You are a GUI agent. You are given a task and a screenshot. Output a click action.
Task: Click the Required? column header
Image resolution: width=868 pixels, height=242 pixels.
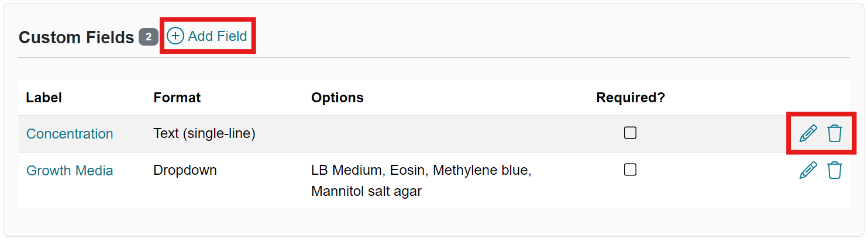coord(631,98)
